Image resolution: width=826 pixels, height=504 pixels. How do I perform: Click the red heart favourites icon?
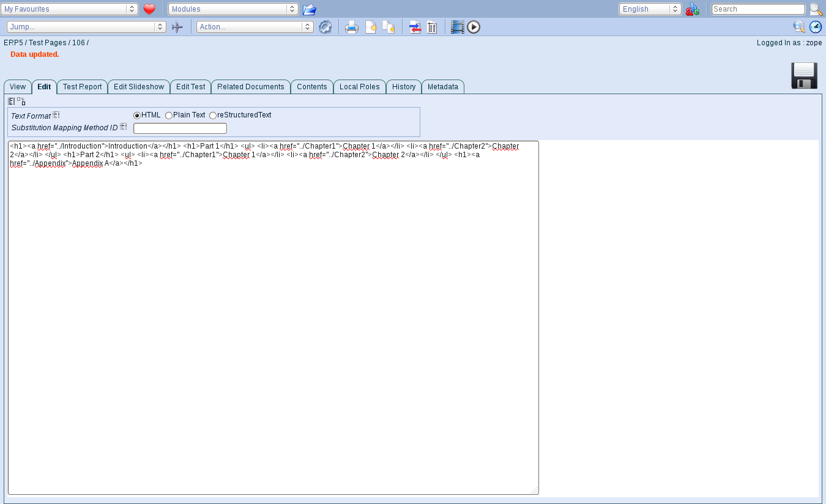pyautogui.click(x=149, y=9)
